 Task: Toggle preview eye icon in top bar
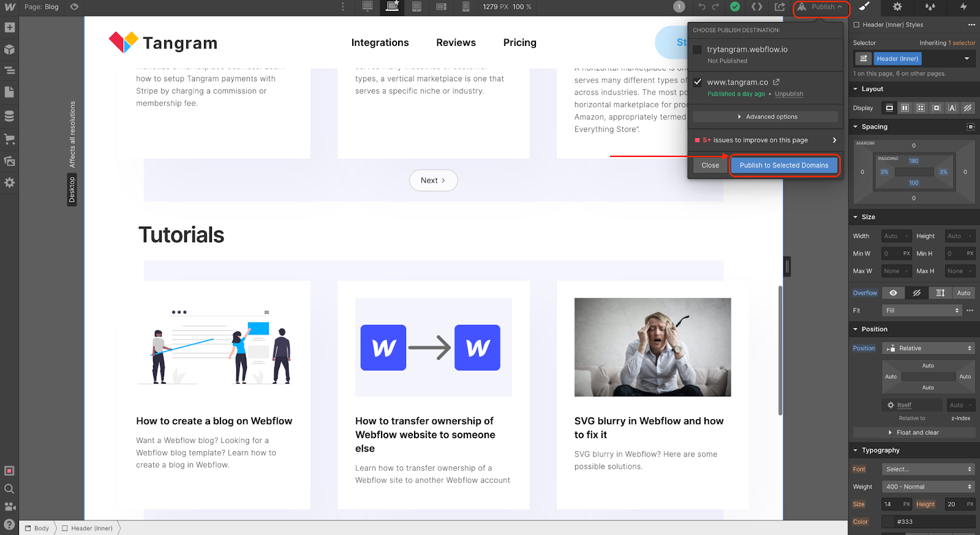point(74,7)
